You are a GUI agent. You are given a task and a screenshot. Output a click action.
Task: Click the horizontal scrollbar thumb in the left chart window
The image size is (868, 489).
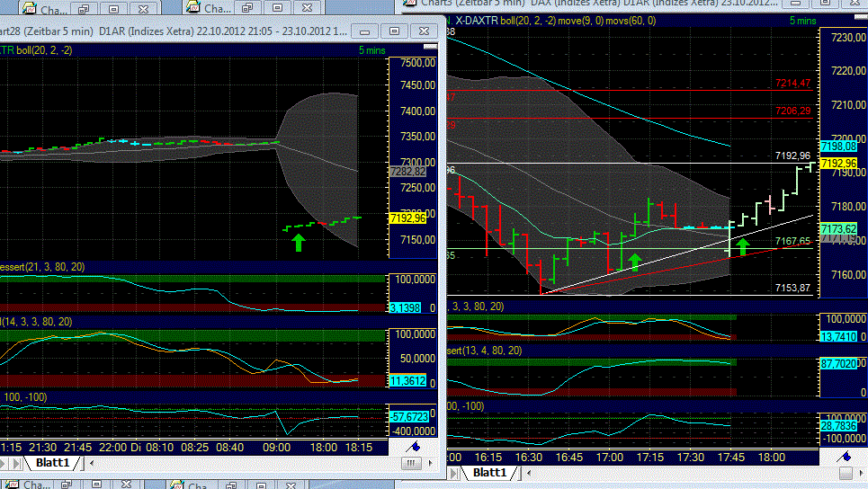click(411, 463)
